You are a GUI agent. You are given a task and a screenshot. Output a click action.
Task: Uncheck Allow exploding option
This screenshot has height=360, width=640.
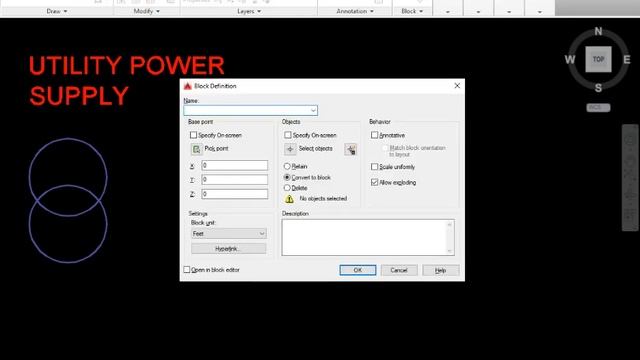pos(374,182)
